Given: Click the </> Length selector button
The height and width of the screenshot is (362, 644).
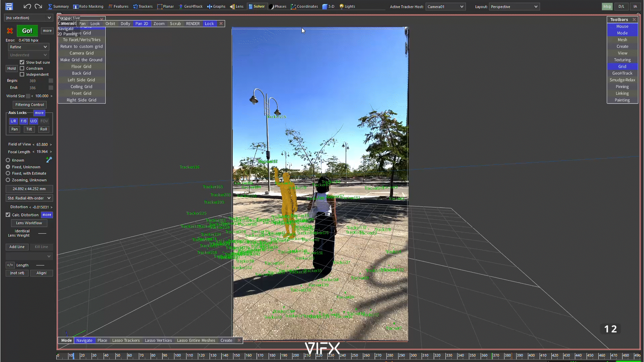Looking at the screenshot, I should click(10, 265).
